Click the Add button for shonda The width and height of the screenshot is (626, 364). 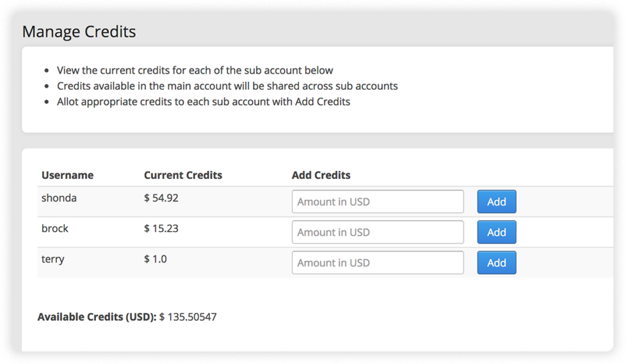click(x=496, y=202)
